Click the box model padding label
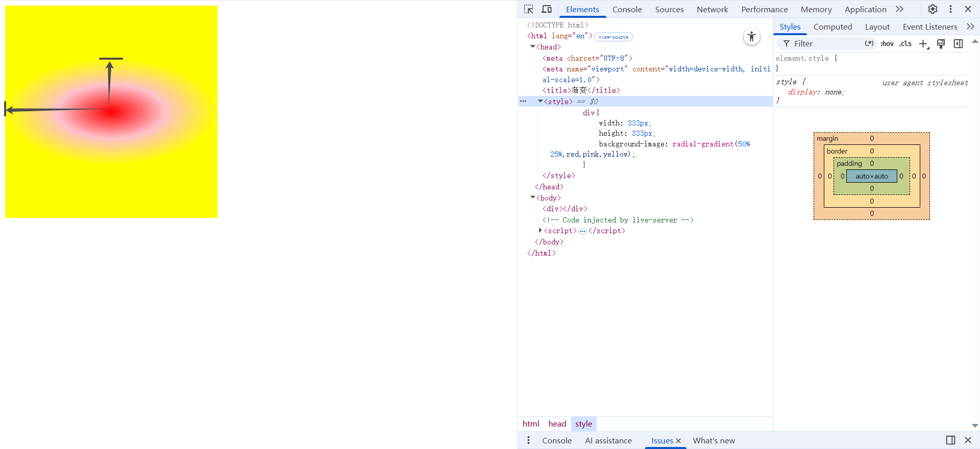980x449 pixels. click(849, 164)
